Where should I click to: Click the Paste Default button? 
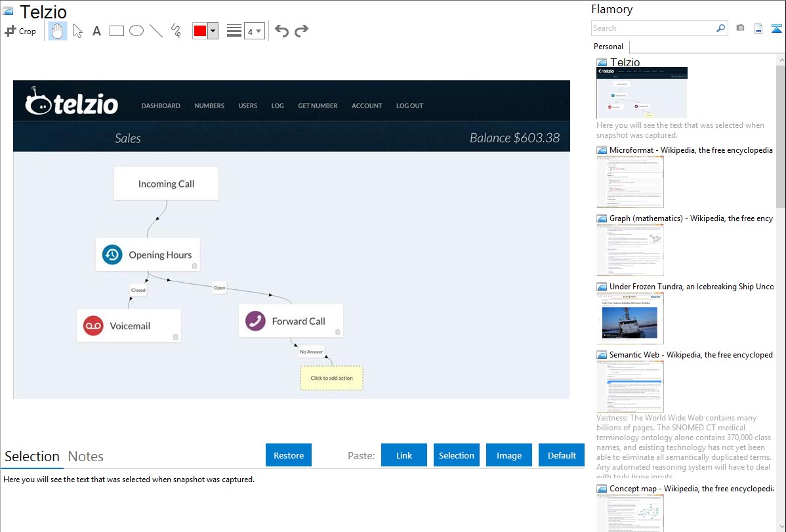562,455
